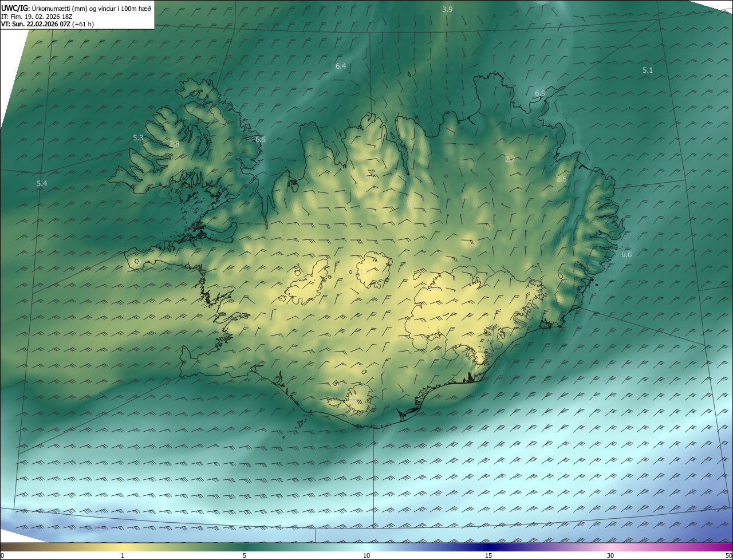733x560 pixels.
Task: Click the 11.7 value in the southwest ocean
Action: click(x=101, y=526)
